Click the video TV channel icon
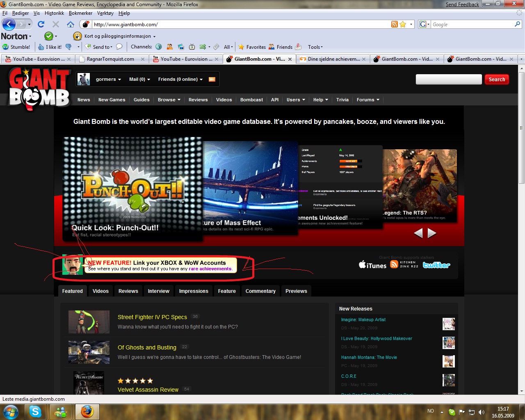 point(192,47)
